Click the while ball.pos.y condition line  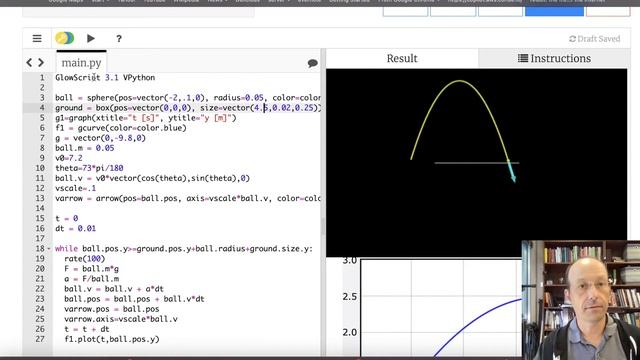[184, 249]
